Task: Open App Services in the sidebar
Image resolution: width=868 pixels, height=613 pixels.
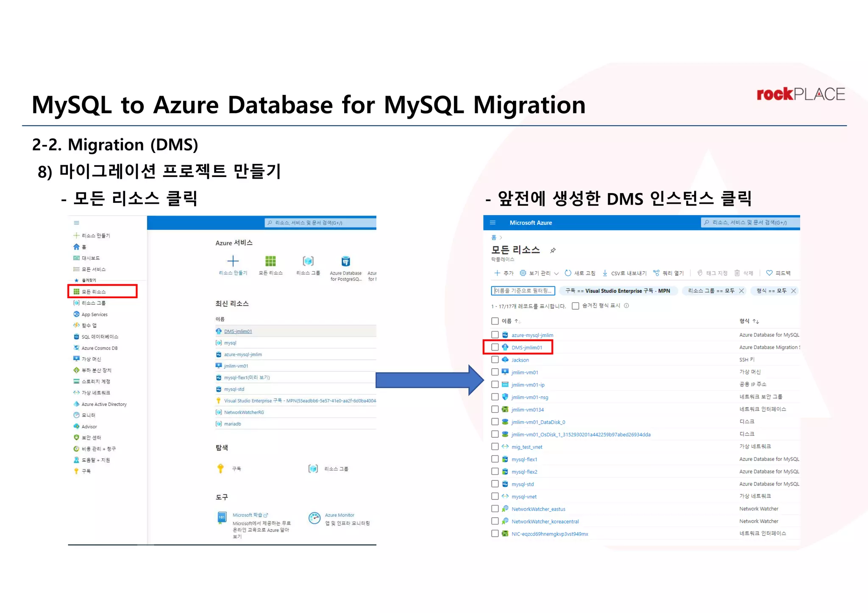Action: click(90, 314)
